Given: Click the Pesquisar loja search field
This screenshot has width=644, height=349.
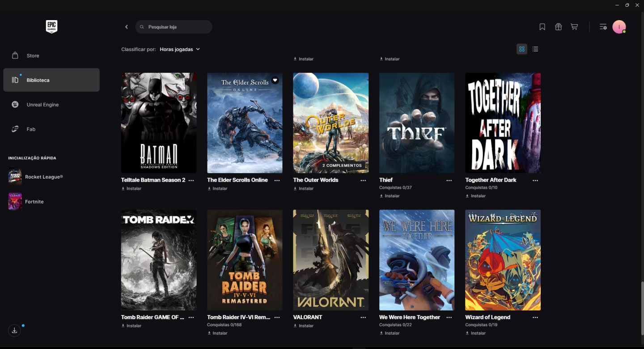Looking at the screenshot, I should (x=174, y=27).
